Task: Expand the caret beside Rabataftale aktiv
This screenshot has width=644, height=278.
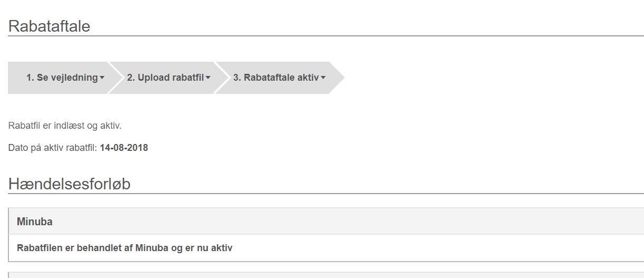Action: [x=323, y=78]
